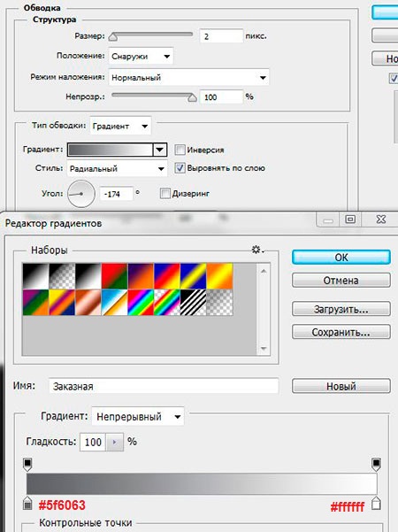Click presets list scroll-up arrow

click(264, 271)
